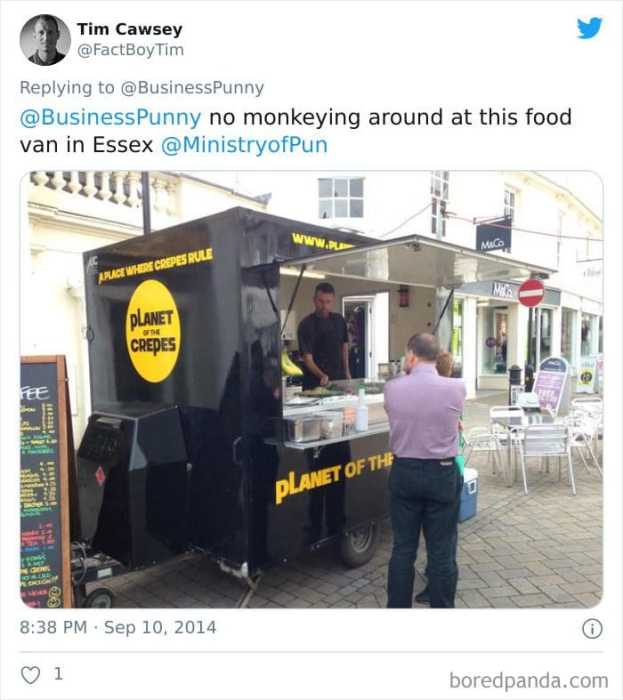Click the boredpanda.com watermark
Viewport: 623px width, 700px height.
[528, 681]
